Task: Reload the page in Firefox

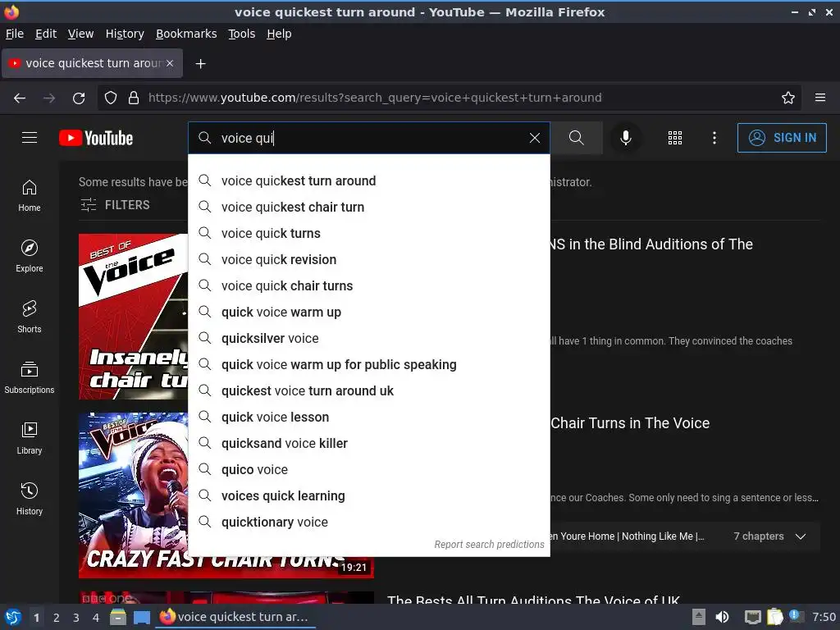Action: pyautogui.click(x=79, y=98)
